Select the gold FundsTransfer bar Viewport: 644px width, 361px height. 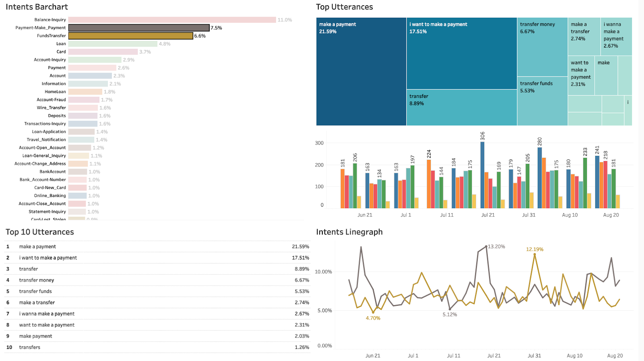(130, 36)
